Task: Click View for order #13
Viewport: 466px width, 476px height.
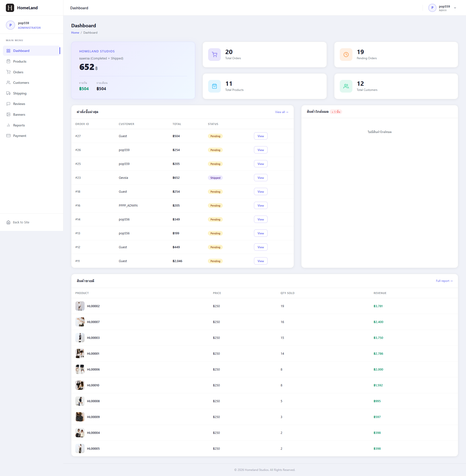Action: 261,233
